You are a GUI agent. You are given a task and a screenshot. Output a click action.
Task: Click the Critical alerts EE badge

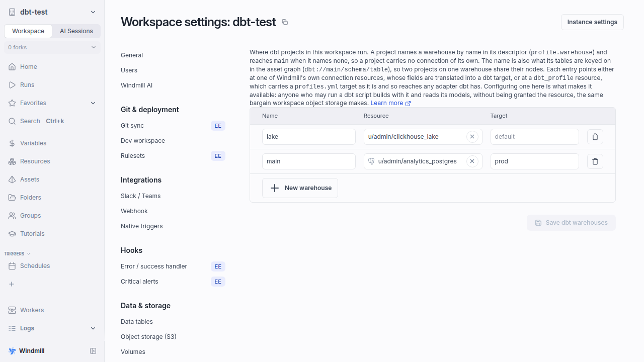[x=218, y=282]
